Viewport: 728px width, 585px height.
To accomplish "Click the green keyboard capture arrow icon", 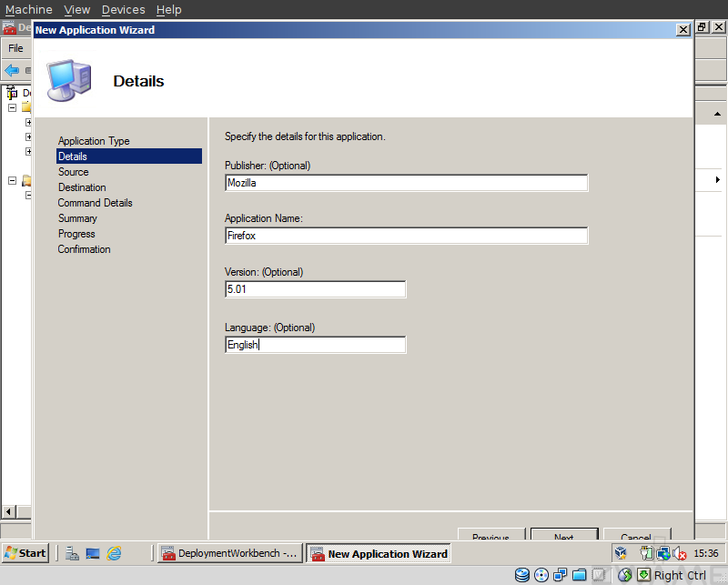I will pyautogui.click(x=643, y=575).
